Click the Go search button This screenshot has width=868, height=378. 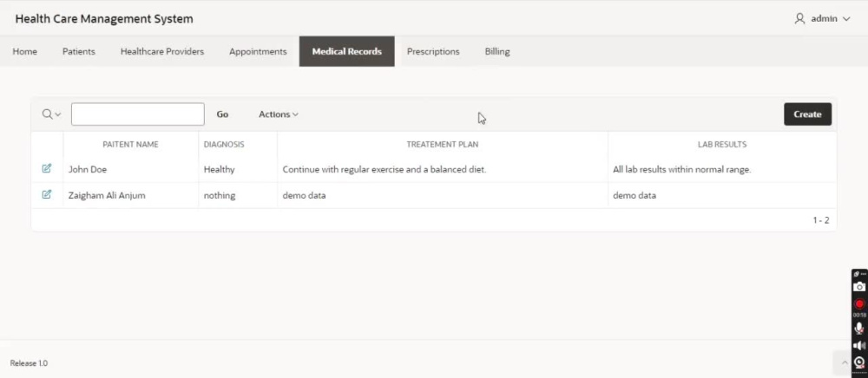point(222,114)
